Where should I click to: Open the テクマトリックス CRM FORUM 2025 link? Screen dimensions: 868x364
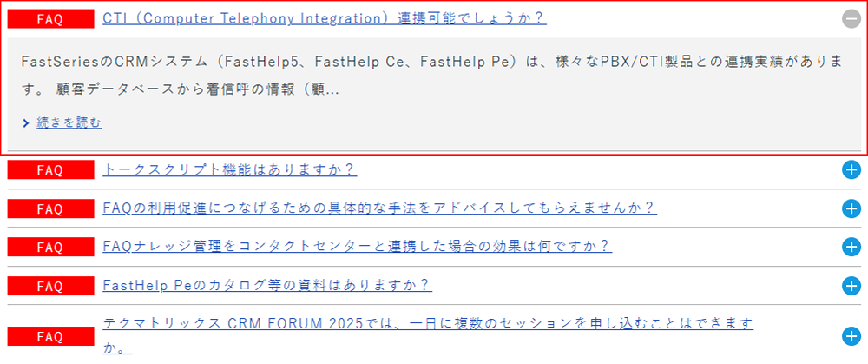pos(427,324)
